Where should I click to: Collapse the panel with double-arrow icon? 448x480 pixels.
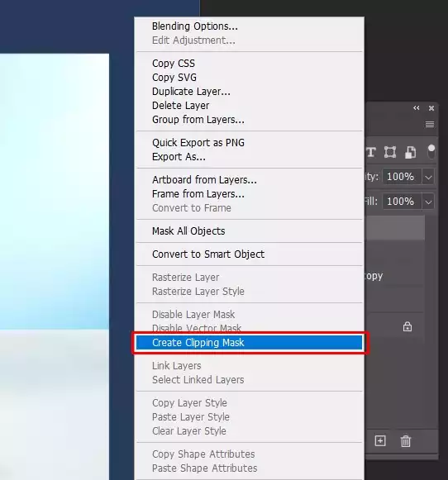(416, 107)
